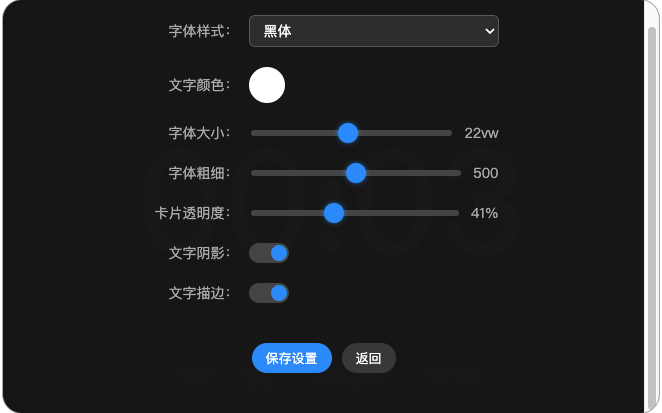The width and height of the screenshot is (662, 413).
Task: Click the 字体大小 slider handle
Action: click(x=348, y=133)
